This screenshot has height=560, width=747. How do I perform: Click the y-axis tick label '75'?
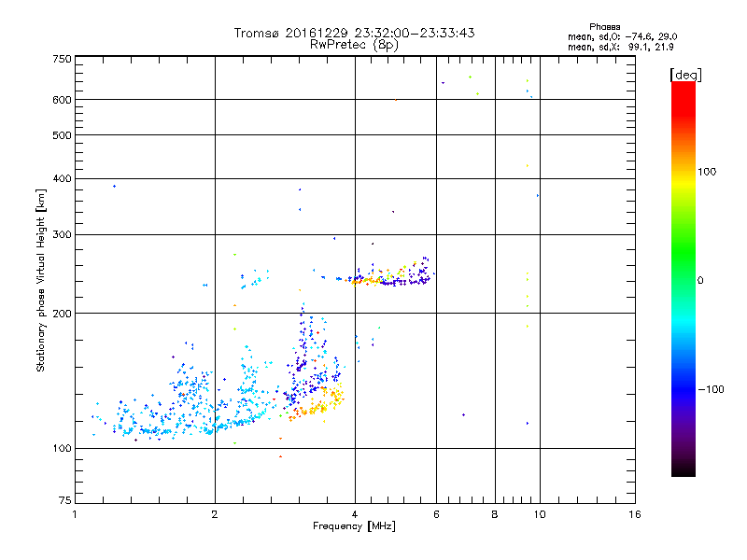click(x=65, y=500)
